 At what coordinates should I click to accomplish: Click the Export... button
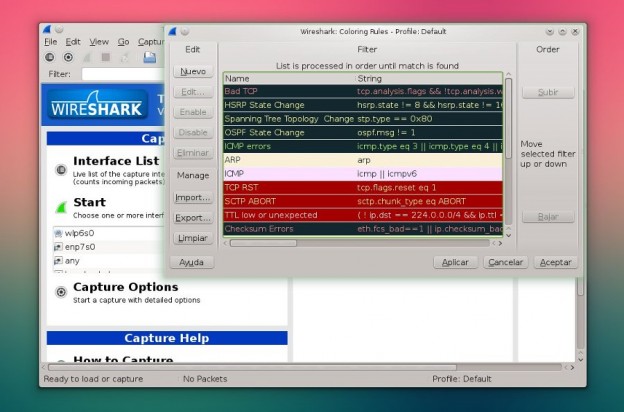coord(193,218)
